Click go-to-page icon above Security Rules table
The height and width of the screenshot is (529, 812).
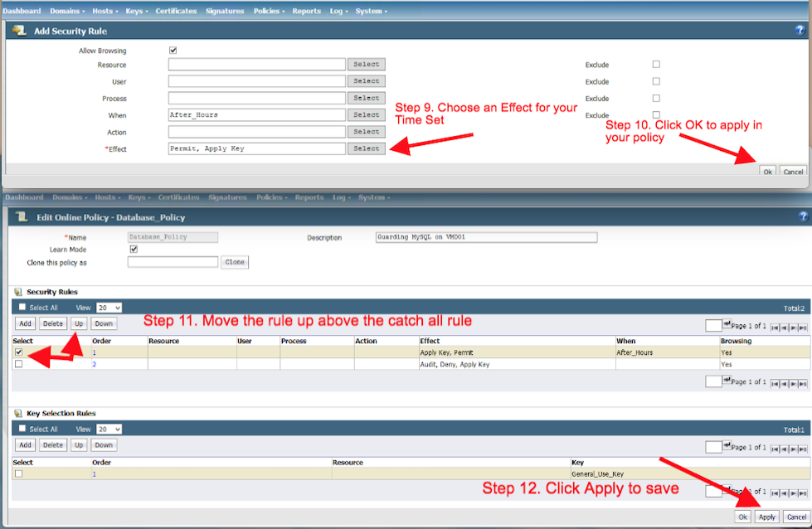click(728, 325)
